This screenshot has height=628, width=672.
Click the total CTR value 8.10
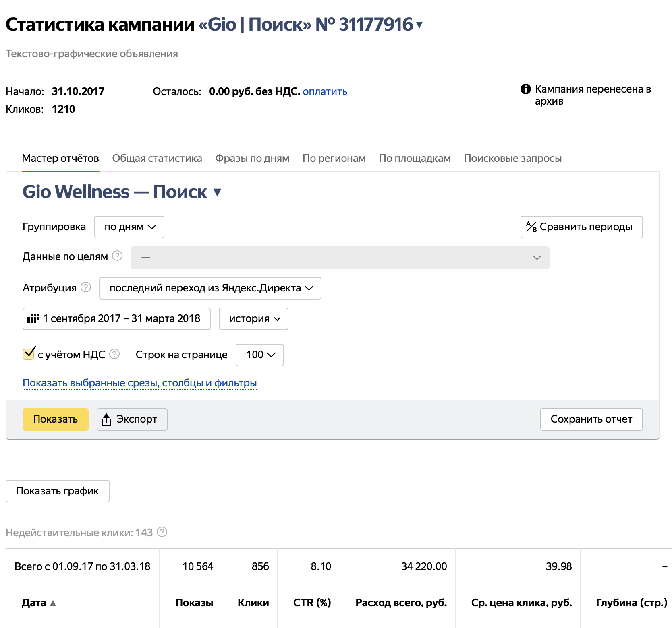coord(321,566)
